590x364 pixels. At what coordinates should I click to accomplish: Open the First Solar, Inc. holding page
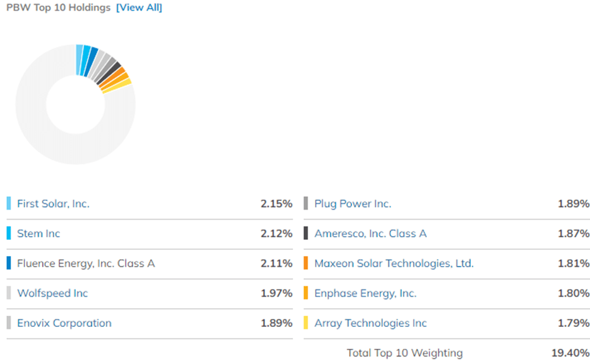coord(53,204)
